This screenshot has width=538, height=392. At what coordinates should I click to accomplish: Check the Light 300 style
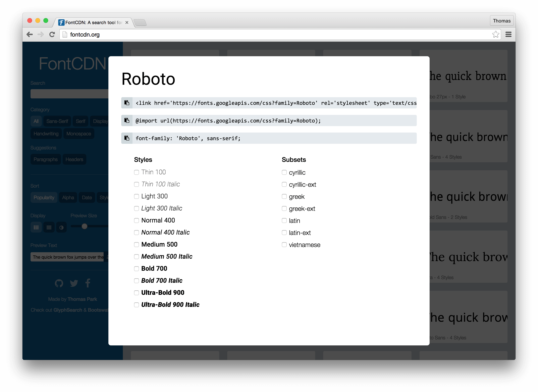tap(136, 196)
